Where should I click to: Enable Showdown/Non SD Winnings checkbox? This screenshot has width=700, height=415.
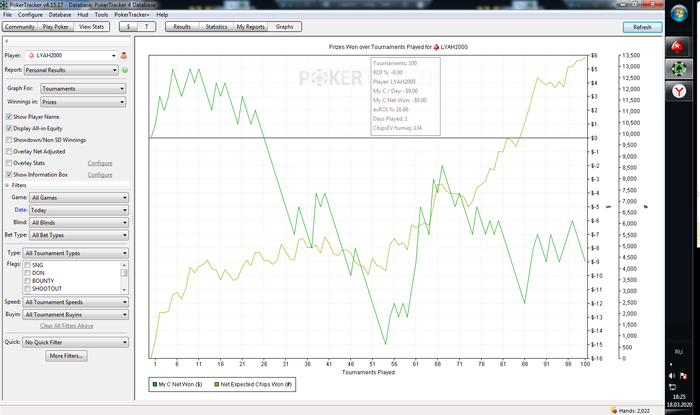[9, 140]
